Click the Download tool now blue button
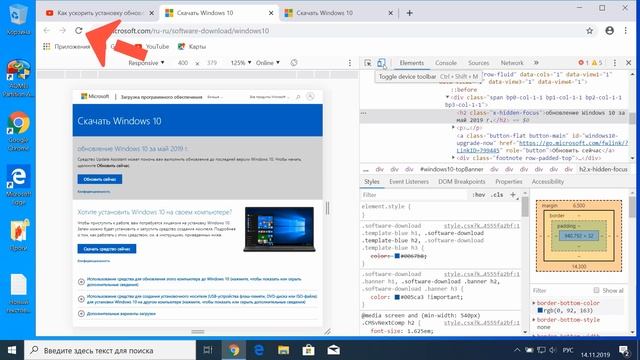The height and width of the screenshot is (360, 640). (107, 249)
